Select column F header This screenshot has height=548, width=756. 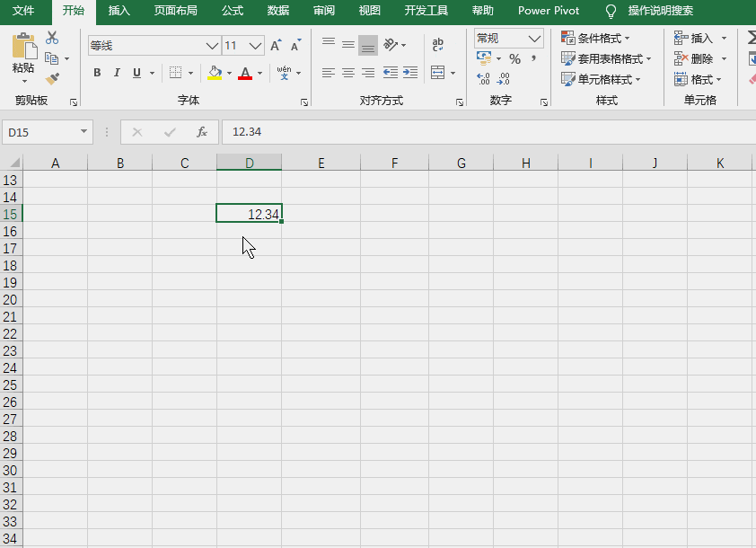[x=394, y=163]
